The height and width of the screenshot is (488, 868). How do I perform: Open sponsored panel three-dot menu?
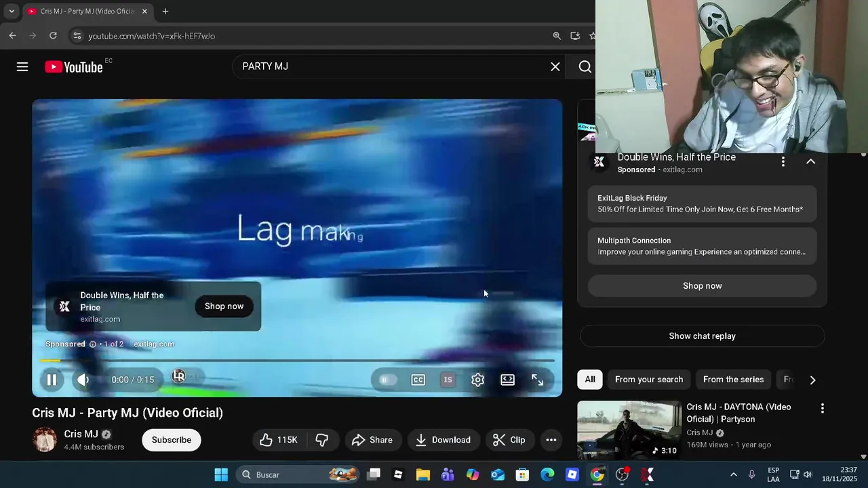(783, 161)
